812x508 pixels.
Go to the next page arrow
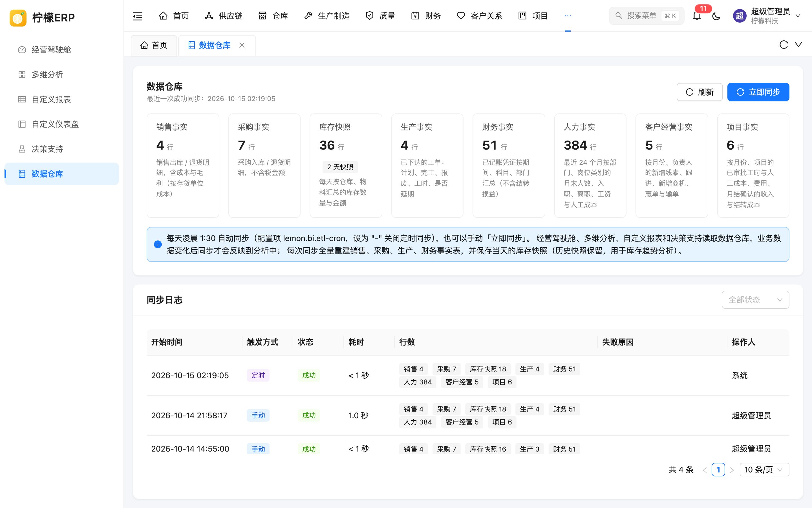point(732,470)
